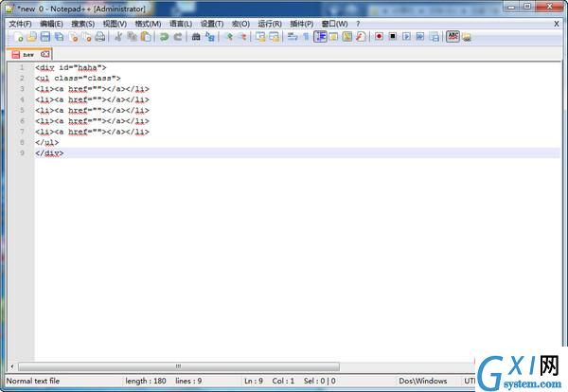Click the code on line 3
568x392 pixels.
(x=92, y=89)
